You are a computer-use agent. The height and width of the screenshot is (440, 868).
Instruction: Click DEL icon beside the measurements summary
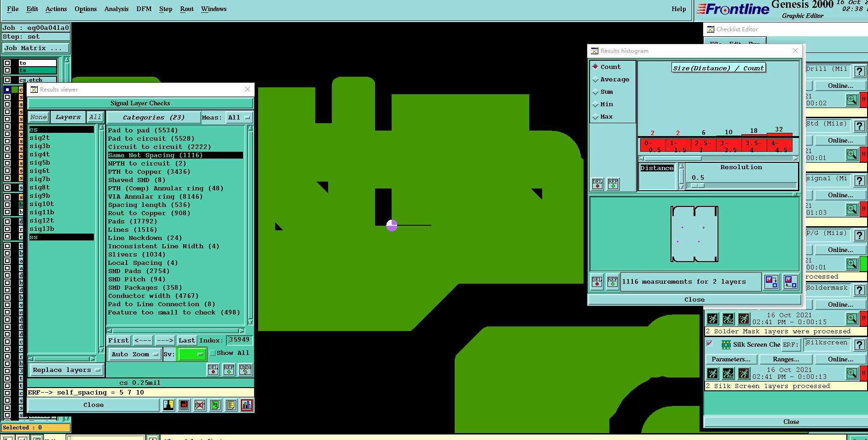coord(597,282)
